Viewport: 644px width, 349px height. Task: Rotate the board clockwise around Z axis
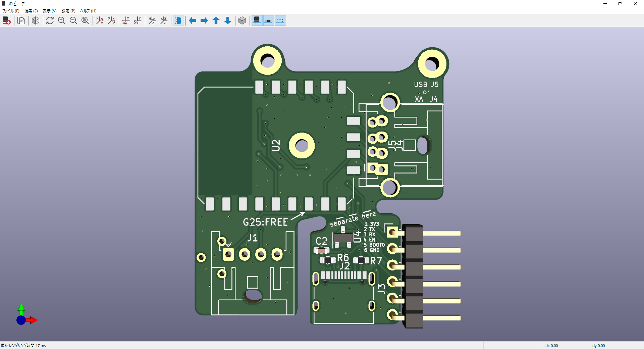(x=152, y=20)
